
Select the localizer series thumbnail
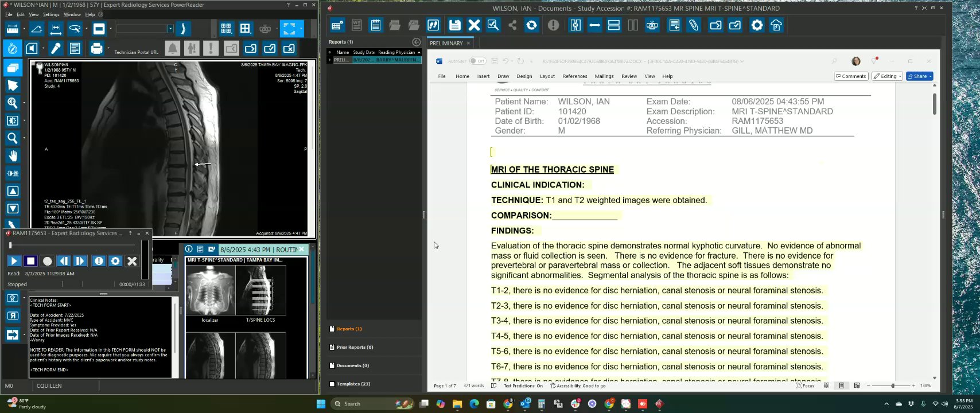tap(210, 290)
